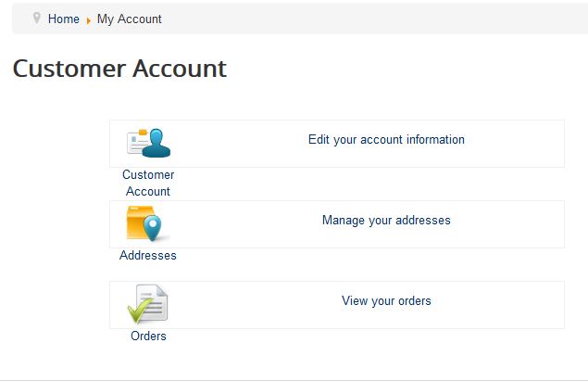Click the Orders text label
This screenshot has width=588, height=381.
[148, 336]
